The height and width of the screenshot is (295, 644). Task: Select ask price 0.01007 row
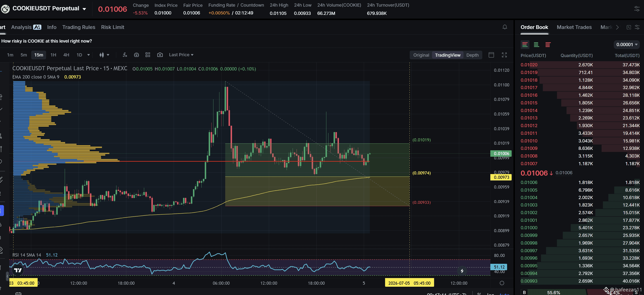point(580,164)
